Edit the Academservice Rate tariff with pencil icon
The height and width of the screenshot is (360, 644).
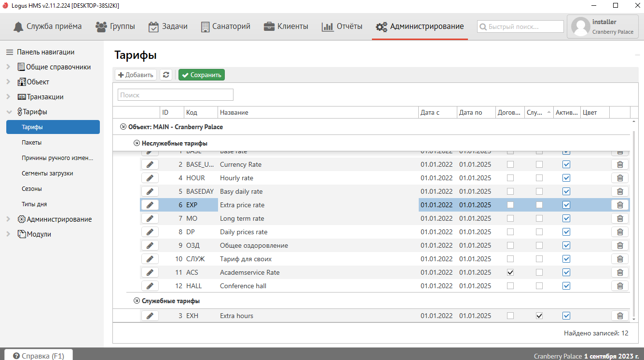point(150,272)
